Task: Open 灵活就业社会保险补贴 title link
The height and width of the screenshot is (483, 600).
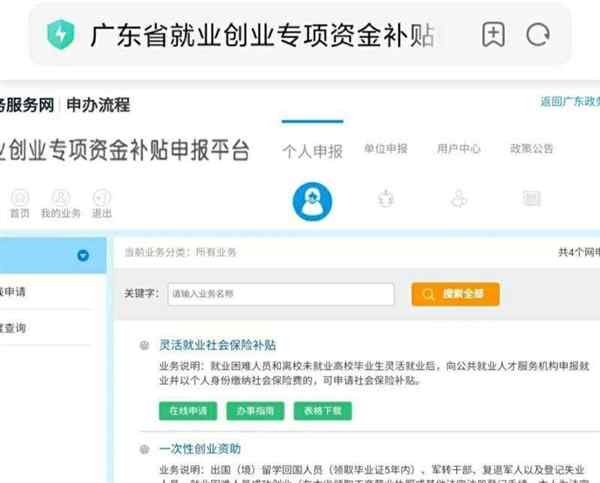Action: click(x=217, y=345)
